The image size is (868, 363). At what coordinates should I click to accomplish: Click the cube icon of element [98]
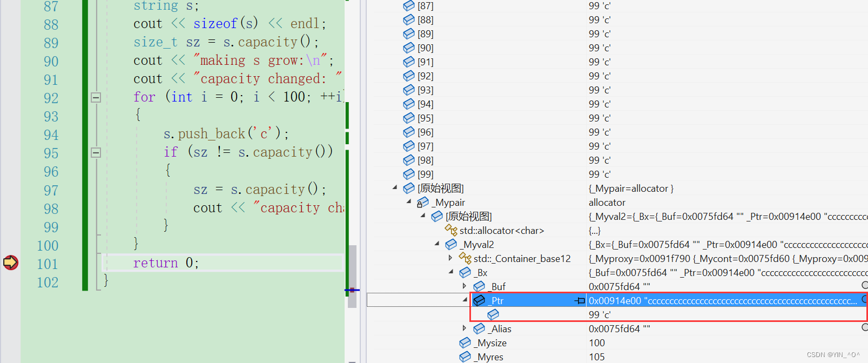point(409,160)
